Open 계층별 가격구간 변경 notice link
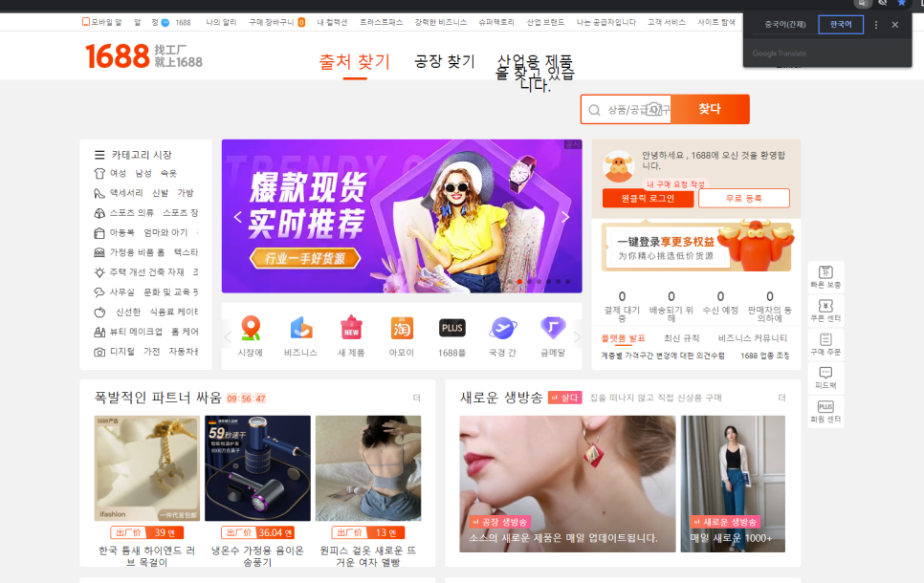 tap(662, 356)
